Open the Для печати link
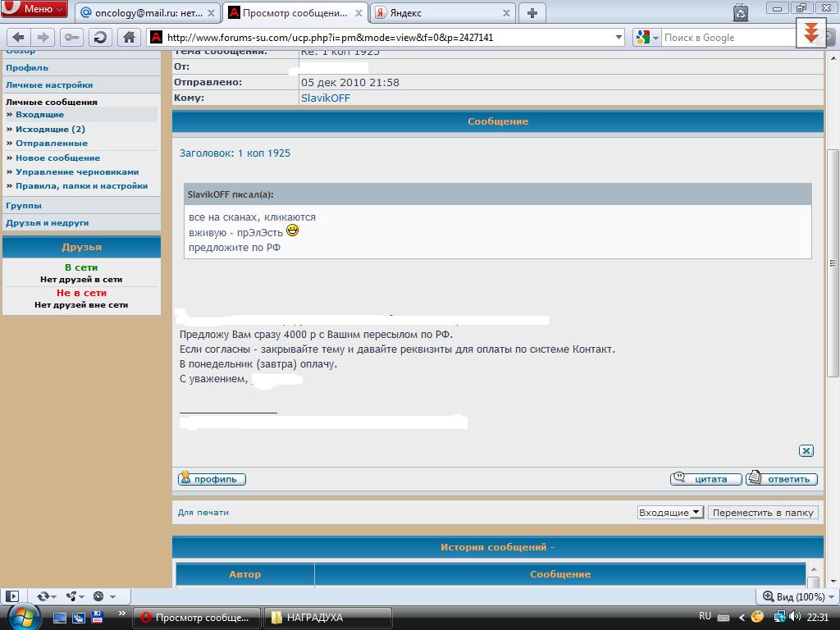The image size is (840, 630). click(x=203, y=512)
